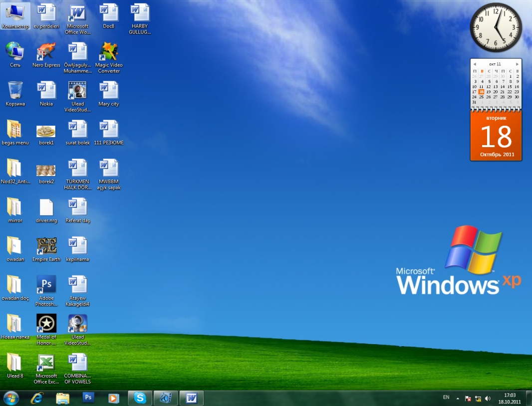This screenshot has height=406, width=532.
Task: Select the Magic Video Converter shortcut
Action: coord(109,57)
